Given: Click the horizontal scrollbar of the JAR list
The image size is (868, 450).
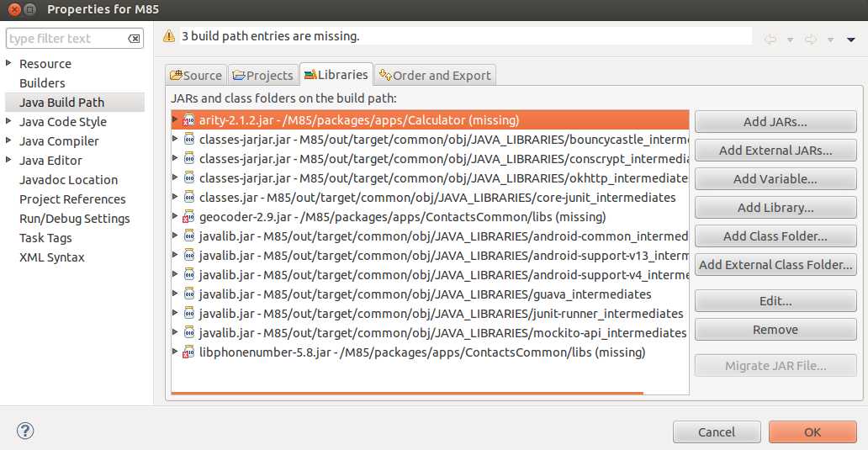Looking at the screenshot, I should point(407,393).
